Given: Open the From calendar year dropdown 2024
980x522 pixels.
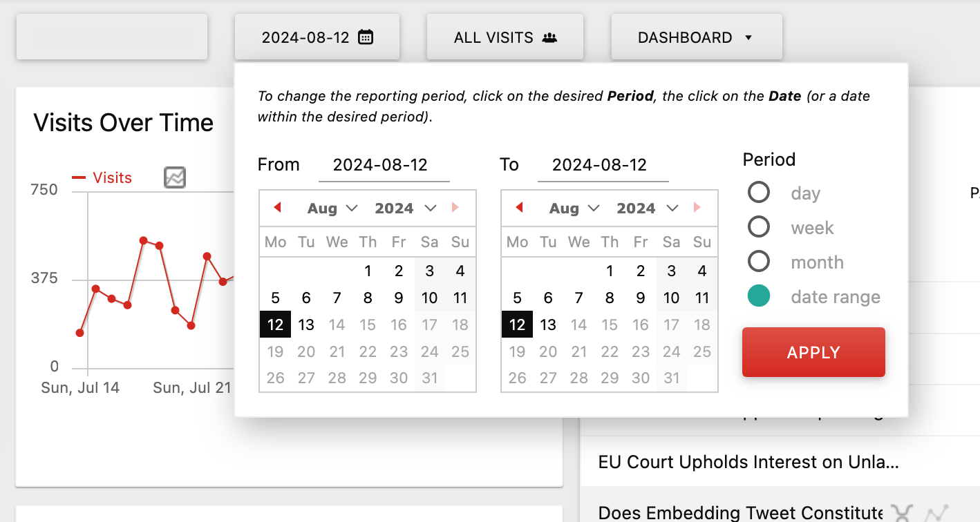Looking at the screenshot, I should [x=406, y=209].
